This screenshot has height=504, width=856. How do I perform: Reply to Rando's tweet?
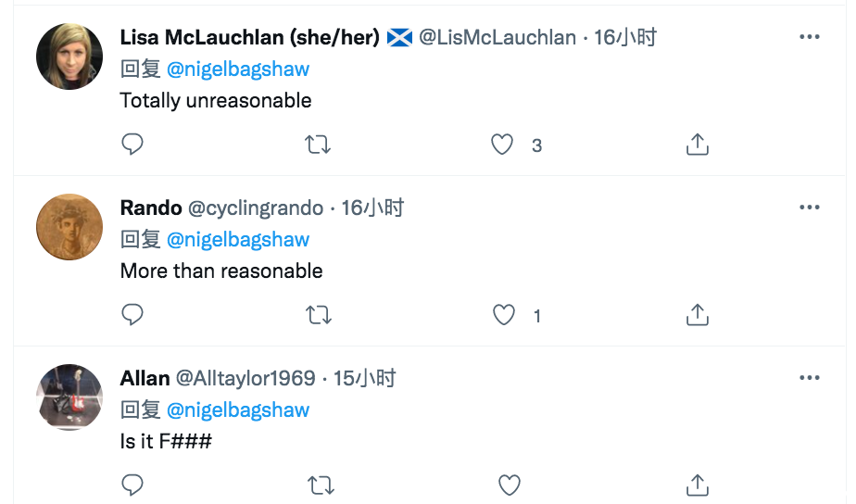(x=132, y=315)
